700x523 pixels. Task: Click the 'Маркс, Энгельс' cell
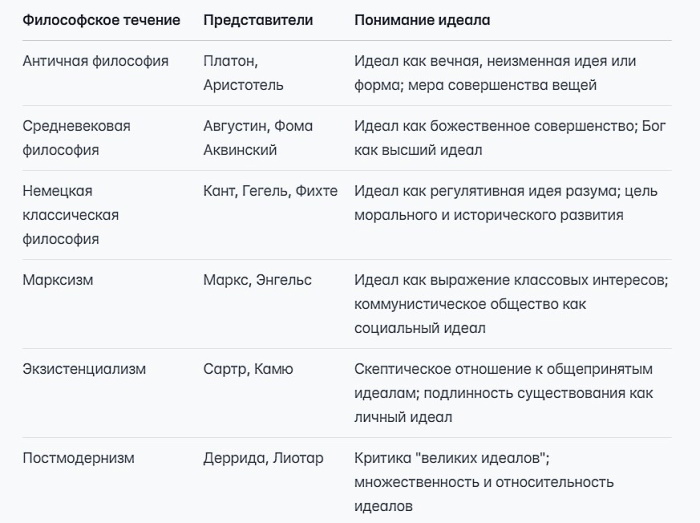click(258, 280)
